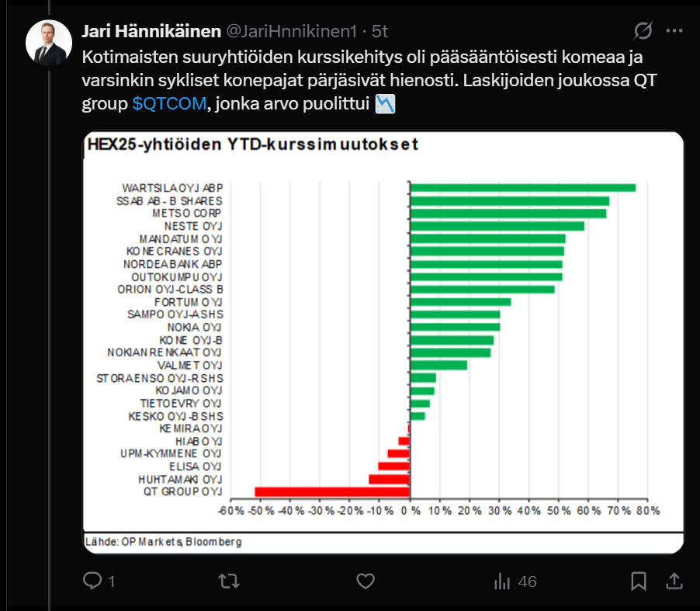Open the Grok explain-post icon

[643, 31]
